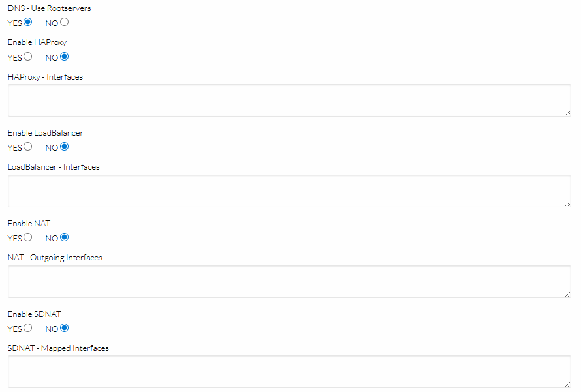Click resize handle of HAProxy Interfaces box
The image size is (581, 392).
pyautogui.click(x=567, y=113)
